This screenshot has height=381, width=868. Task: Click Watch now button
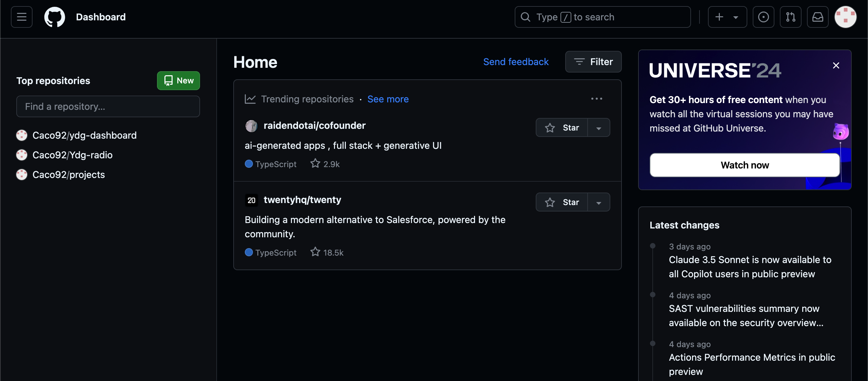point(745,165)
